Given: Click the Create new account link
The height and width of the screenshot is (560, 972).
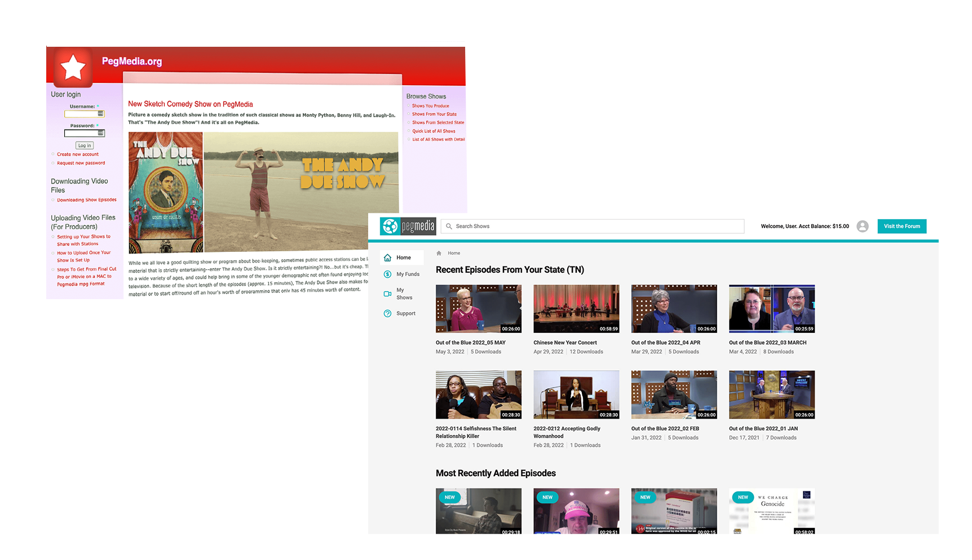Looking at the screenshot, I should click(x=78, y=154).
